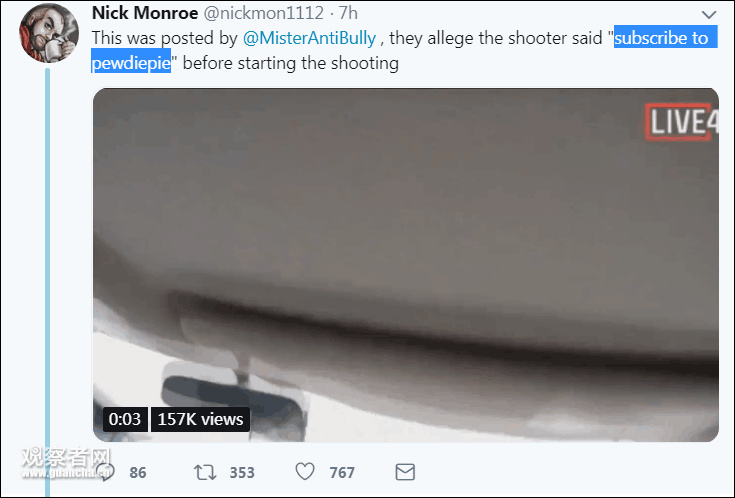Open Nick Monroe's profile avatar
This screenshot has height=498, width=735.
click(47, 30)
